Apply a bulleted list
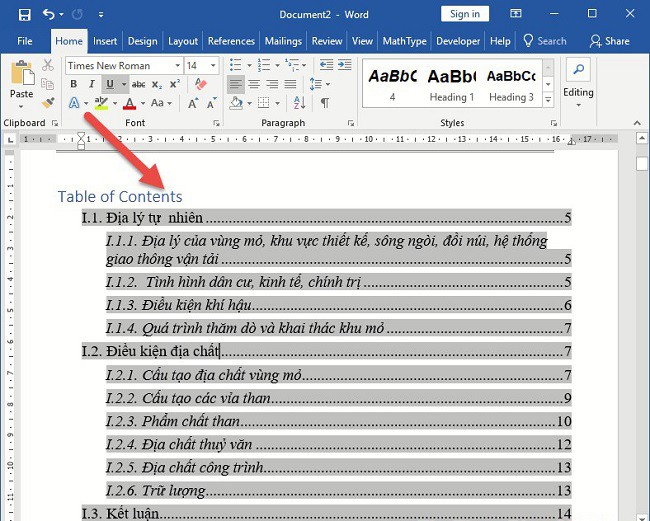The height and width of the screenshot is (521, 650). click(235, 65)
